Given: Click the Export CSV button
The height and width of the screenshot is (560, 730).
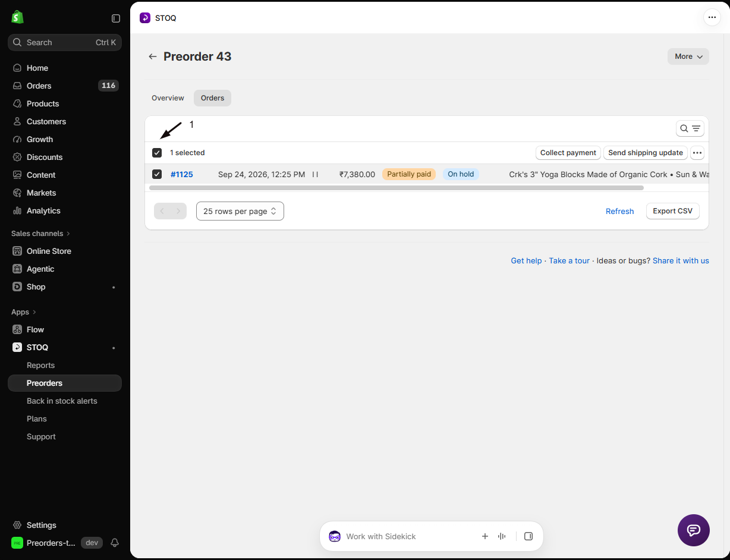Looking at the screenshot, I should click(x=673, y=211).
